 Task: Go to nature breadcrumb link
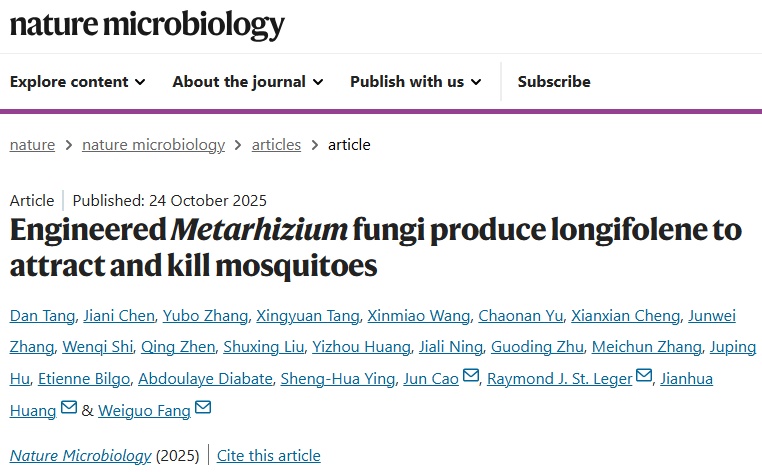click(x=32, y=145)
